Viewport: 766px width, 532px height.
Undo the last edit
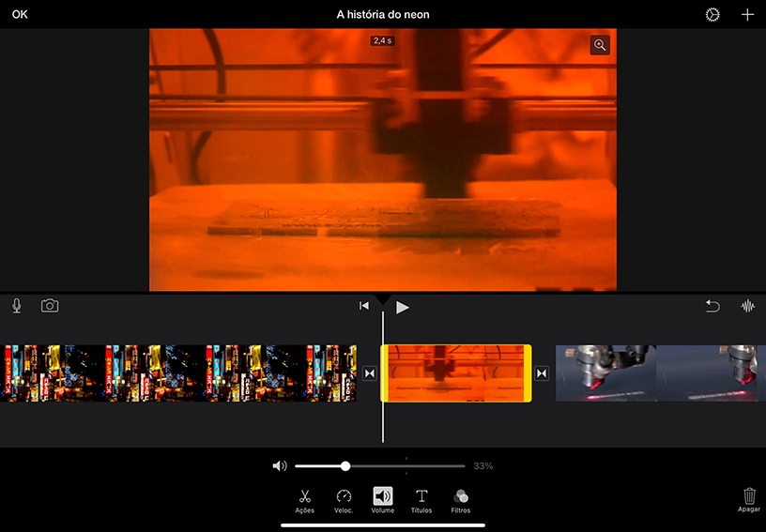click(712, 306)
